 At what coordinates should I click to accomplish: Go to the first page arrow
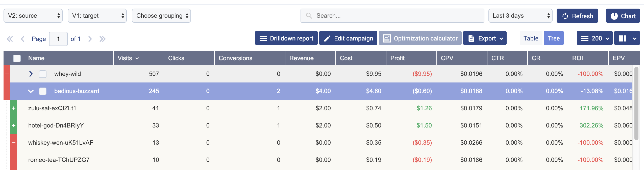coord(10,39)
